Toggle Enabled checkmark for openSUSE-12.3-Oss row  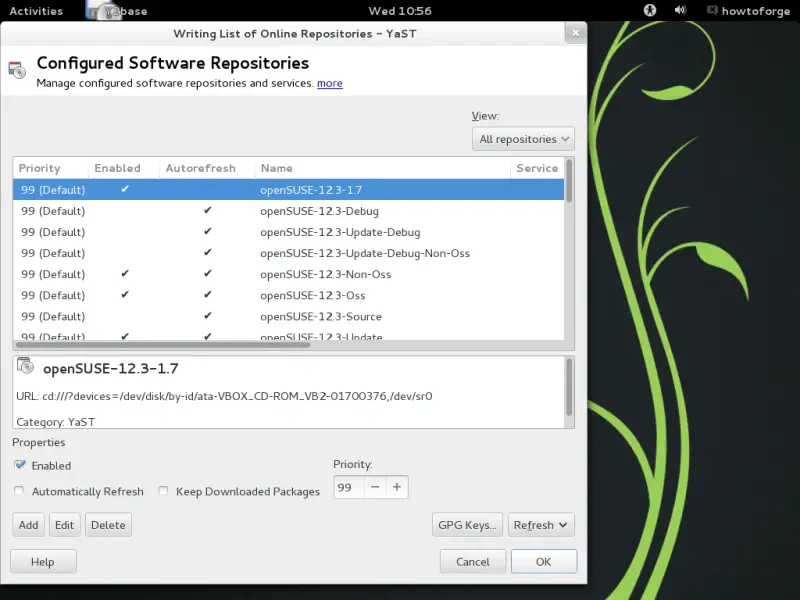pos(125,295)
